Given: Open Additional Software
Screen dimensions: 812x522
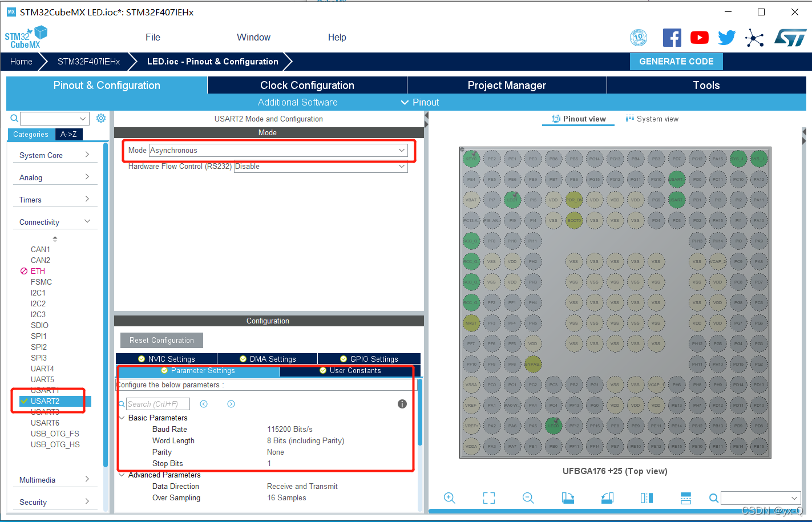Looking at the screenshot, I should point(297,102).
